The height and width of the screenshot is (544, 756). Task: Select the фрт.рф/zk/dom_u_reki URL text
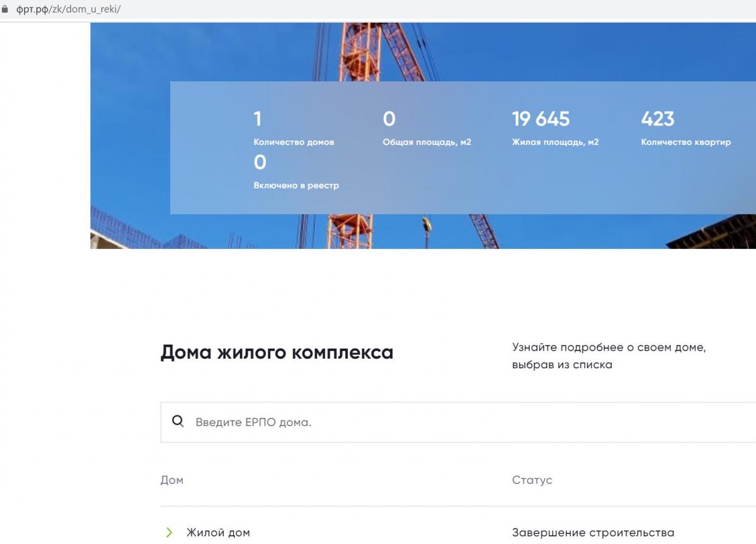click(68, 10)
